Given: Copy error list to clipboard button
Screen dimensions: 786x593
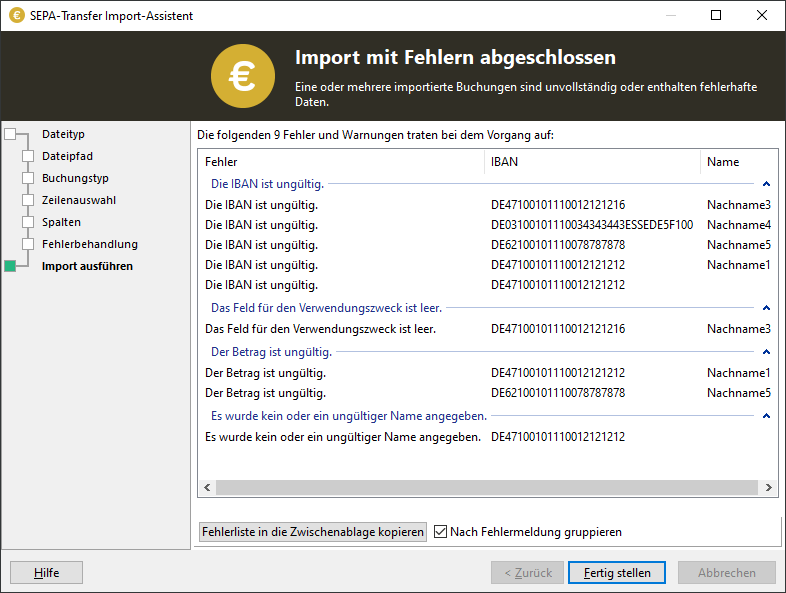Looking at the screenshot, I should point(313,531).
